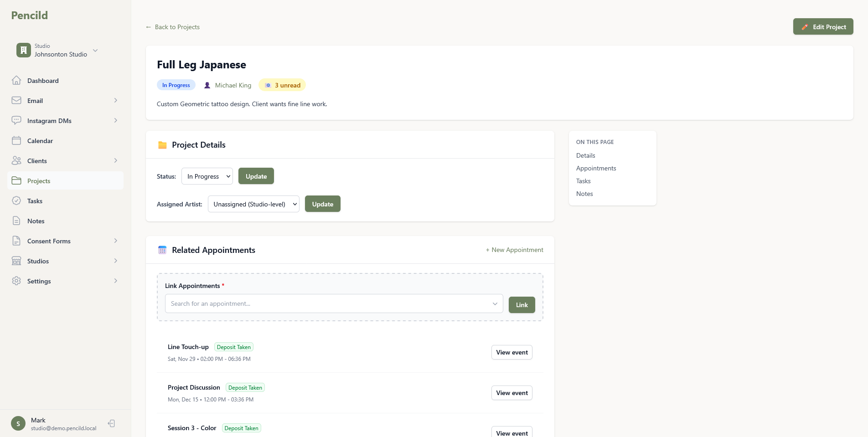Expand the Studios sidebar chevron
This screenshot has width=868, height=437.
115,261
